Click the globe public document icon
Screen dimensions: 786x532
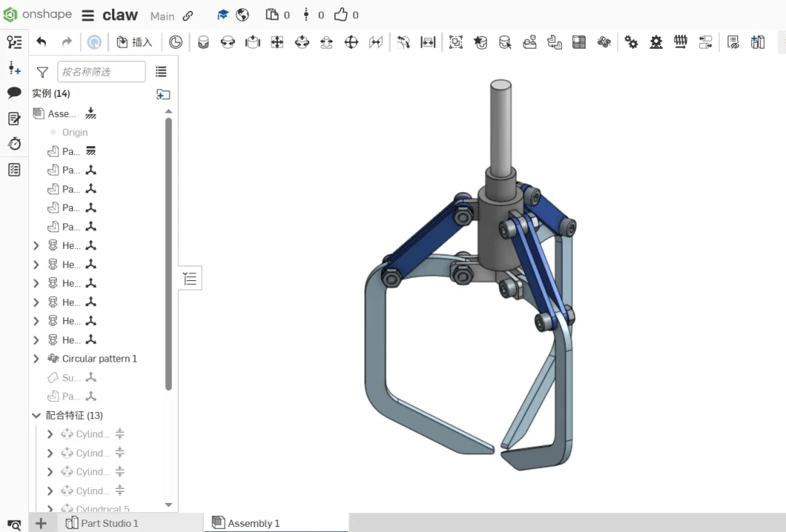click(x=242, y=15)
